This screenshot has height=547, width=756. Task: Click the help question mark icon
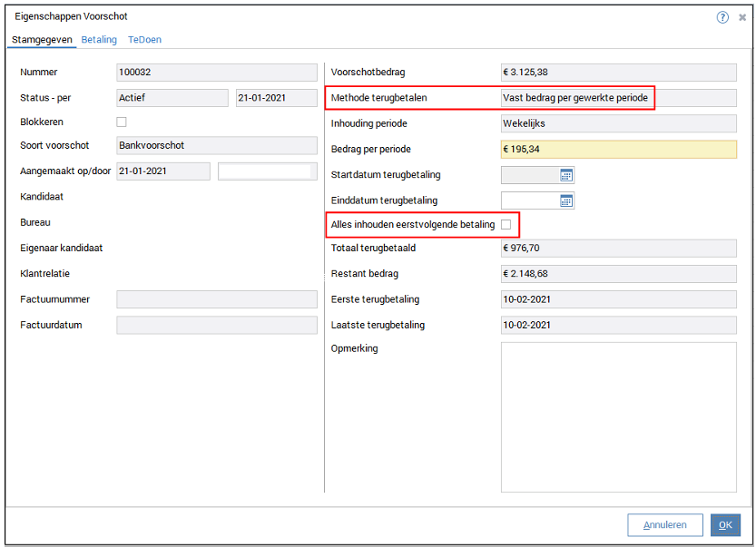(722, 16)
